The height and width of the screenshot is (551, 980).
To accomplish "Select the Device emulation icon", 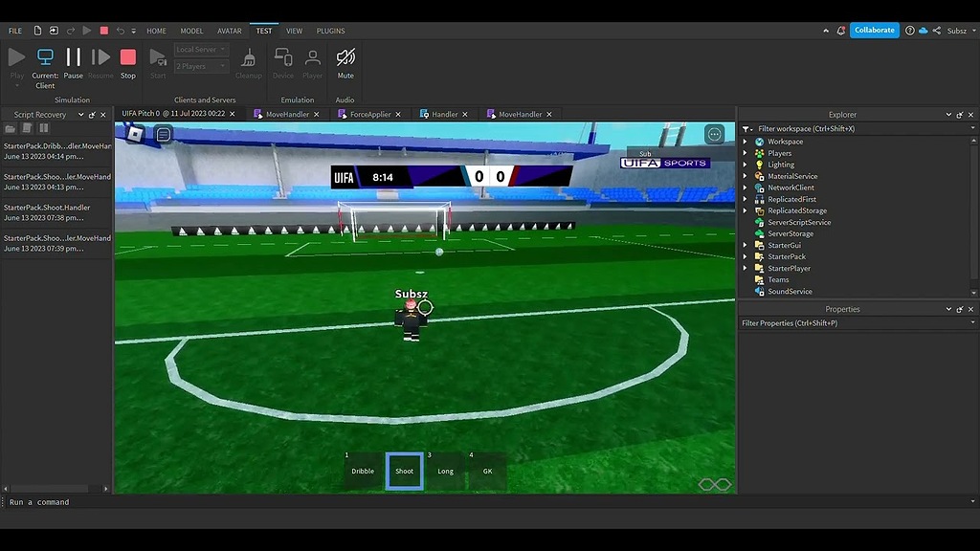I will pos(282,59).
